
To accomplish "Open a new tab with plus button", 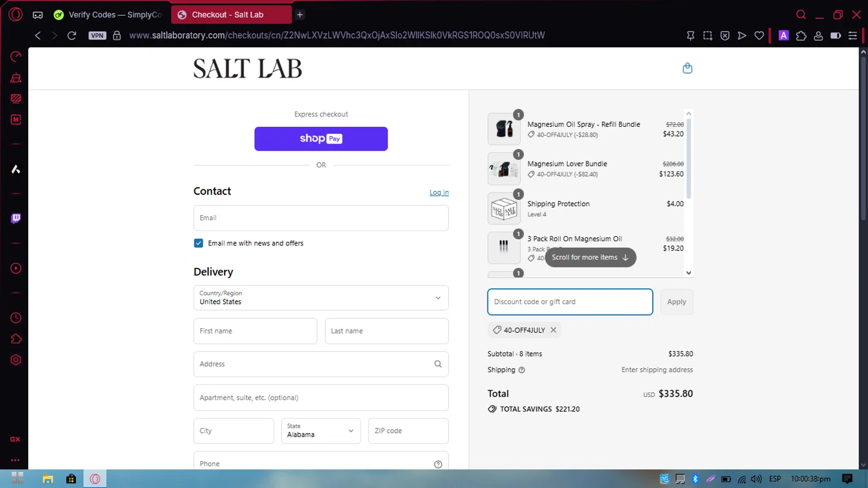I will [x=300, y=14].
